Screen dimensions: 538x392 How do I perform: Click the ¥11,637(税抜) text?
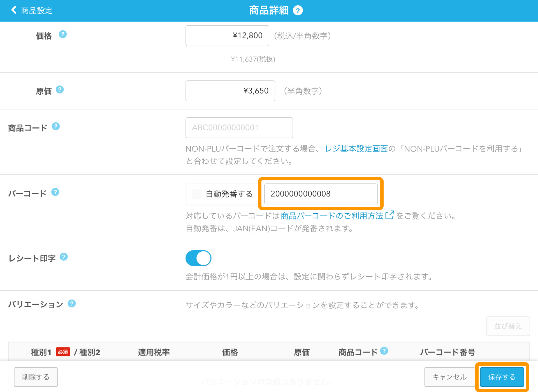pos(253,59)
